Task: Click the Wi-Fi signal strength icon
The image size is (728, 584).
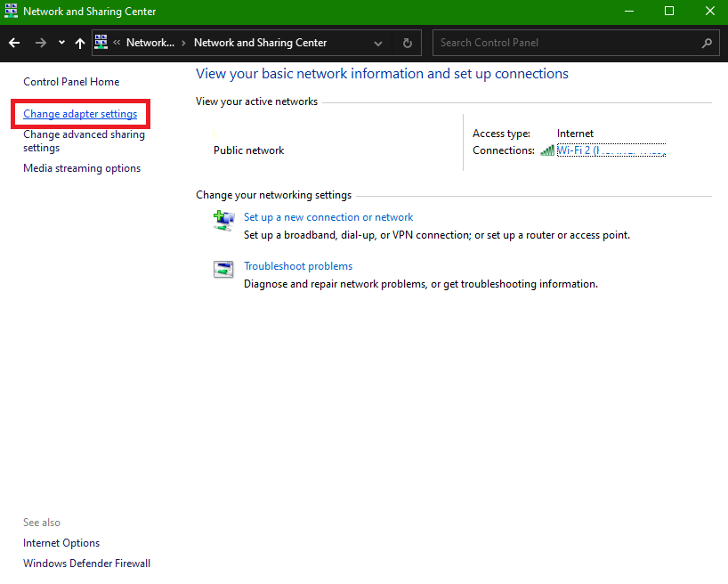Action: [546, 150]
